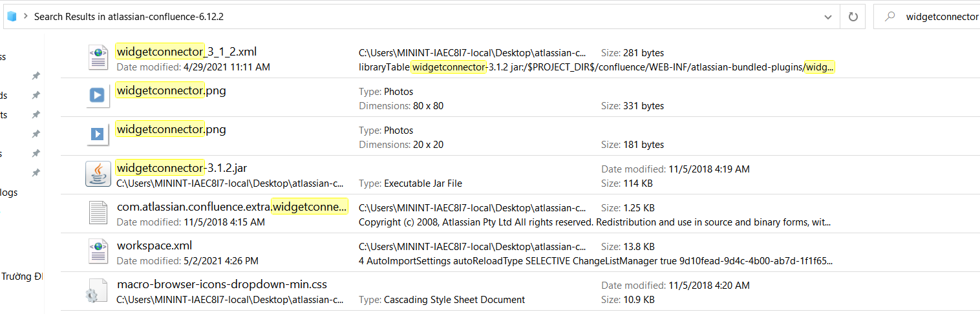
Task: Select file name widgetconnector-3.1.2.jar
Action: [182, 168]
